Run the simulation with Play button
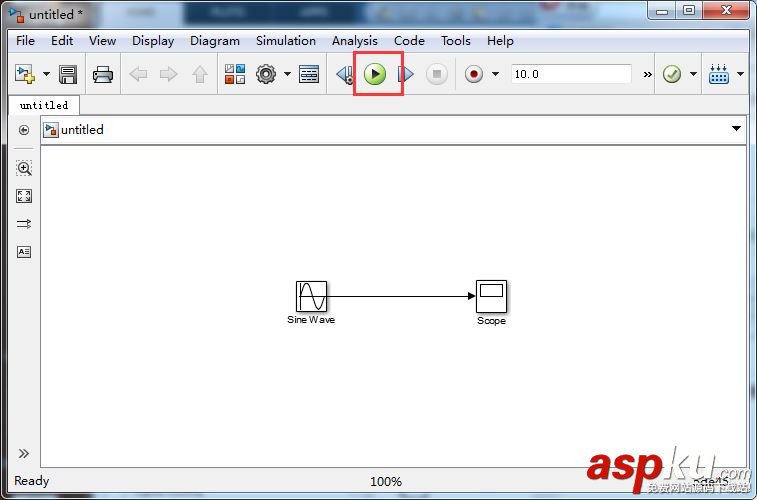This screenshot has width=757, height=500. pyautogui.click(x=375, y=74)
